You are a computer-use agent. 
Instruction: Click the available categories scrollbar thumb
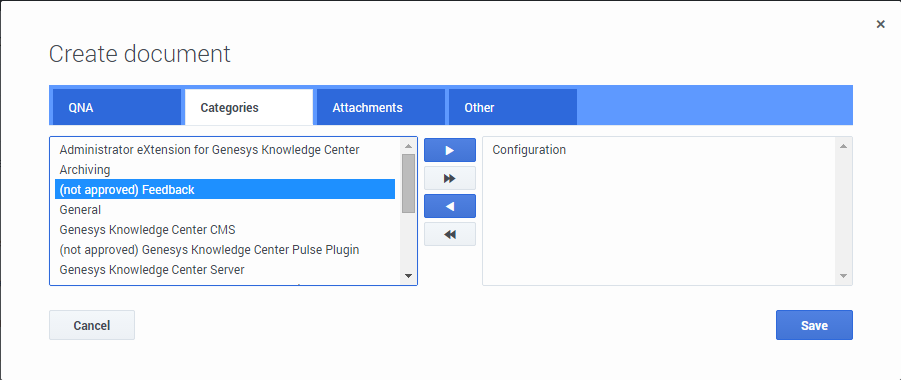tap(409, 183)
